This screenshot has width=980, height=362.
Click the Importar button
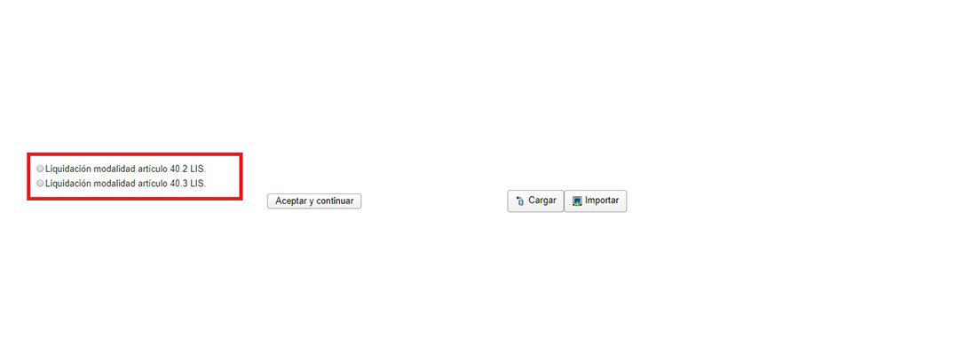tap(596, 201)
